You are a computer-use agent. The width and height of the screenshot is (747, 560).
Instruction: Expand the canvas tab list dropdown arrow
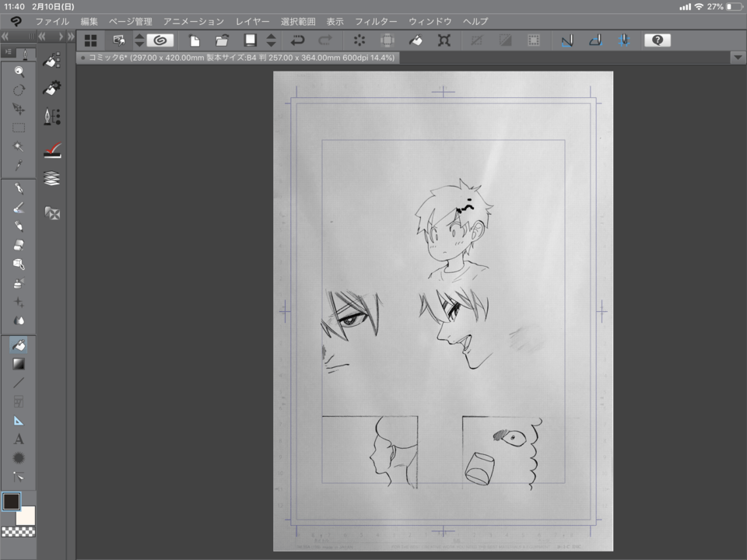point(738,58)
